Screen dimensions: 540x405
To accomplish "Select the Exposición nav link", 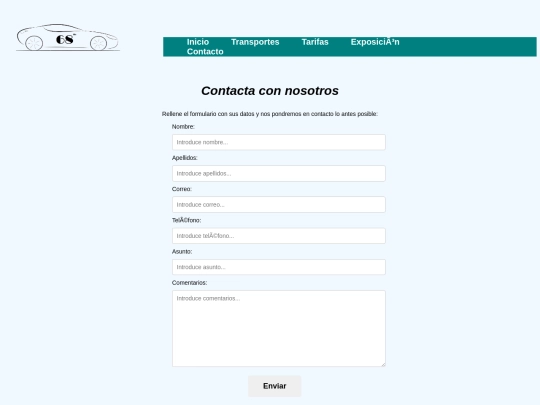I will pyautogui.click(x=375, y=42).
